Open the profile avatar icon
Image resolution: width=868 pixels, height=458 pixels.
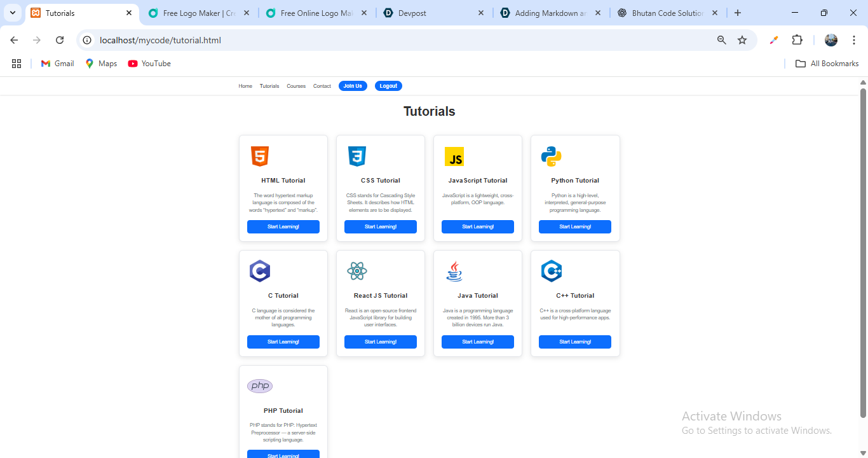[831, 40]
